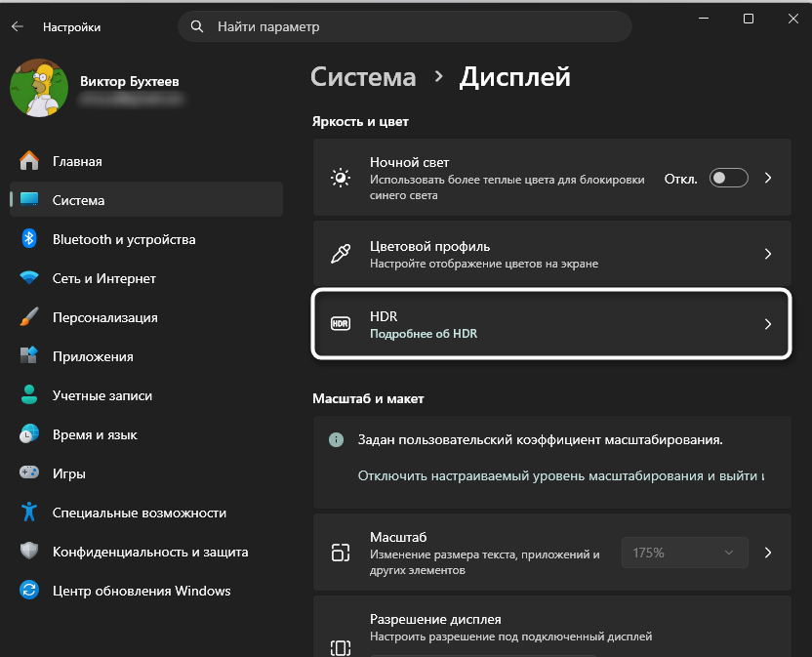Switch to Дисплей in the breadcrumb

pyautogui.click(x=514, y=77)
